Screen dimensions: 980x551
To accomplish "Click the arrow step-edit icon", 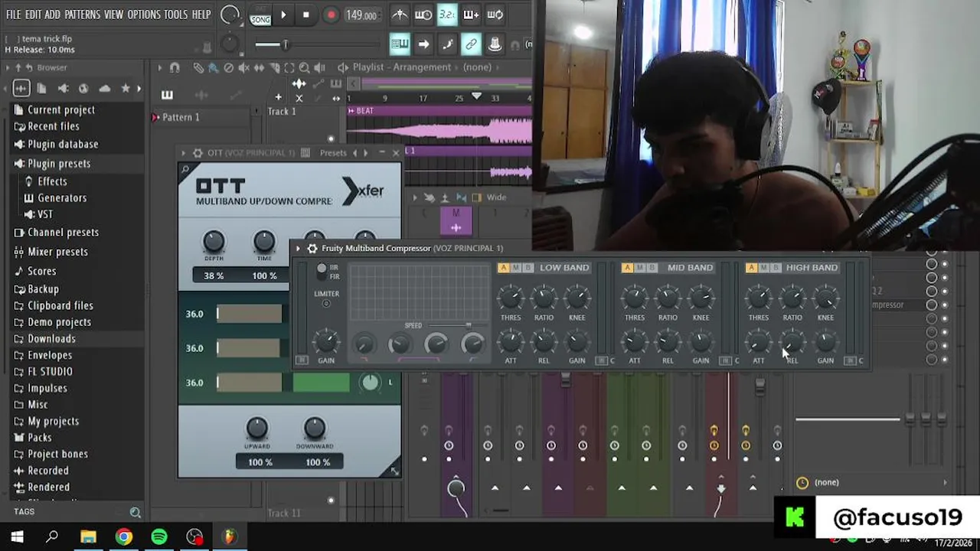I will point(423,44).
